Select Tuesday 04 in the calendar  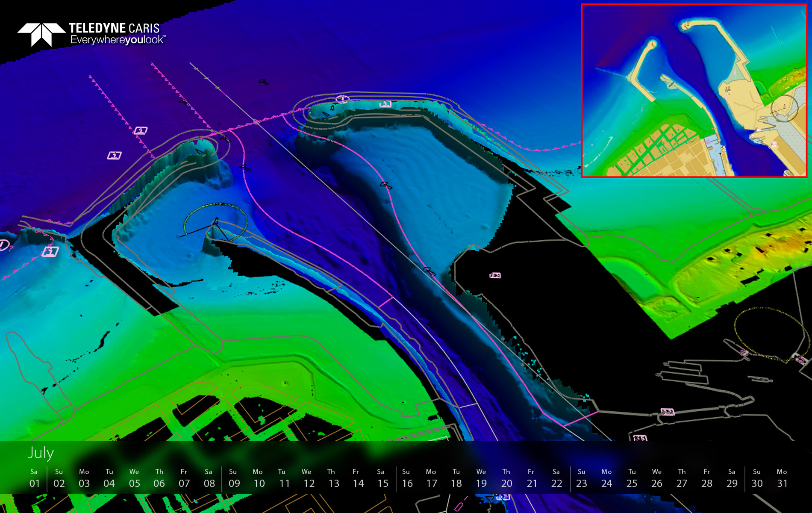(x=109, y=478)
